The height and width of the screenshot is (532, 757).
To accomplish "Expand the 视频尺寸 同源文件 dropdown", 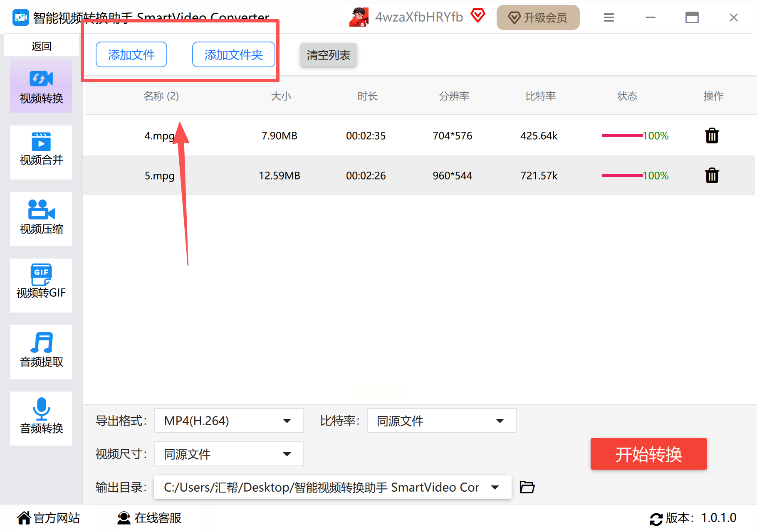I will tap(228, 454).
